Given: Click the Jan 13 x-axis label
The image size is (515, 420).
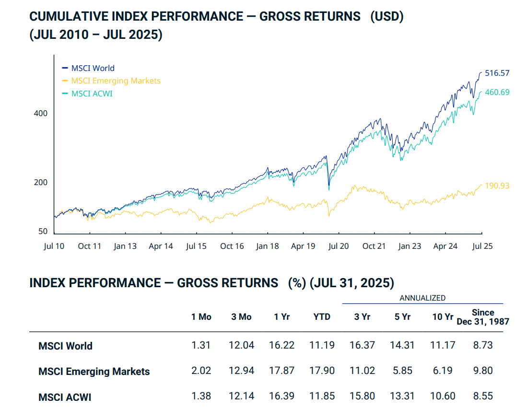Looking at the screenshot, I should (x=125, y=246).
